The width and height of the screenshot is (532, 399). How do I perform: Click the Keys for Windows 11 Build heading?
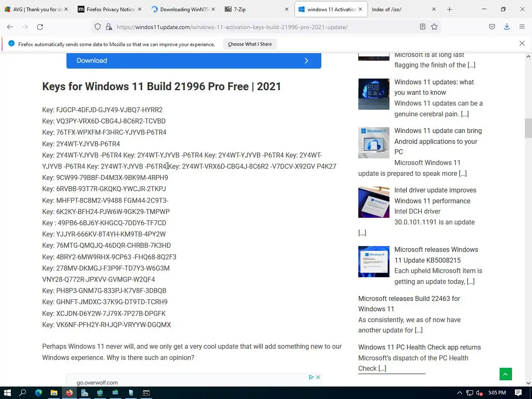coord(161,86)
